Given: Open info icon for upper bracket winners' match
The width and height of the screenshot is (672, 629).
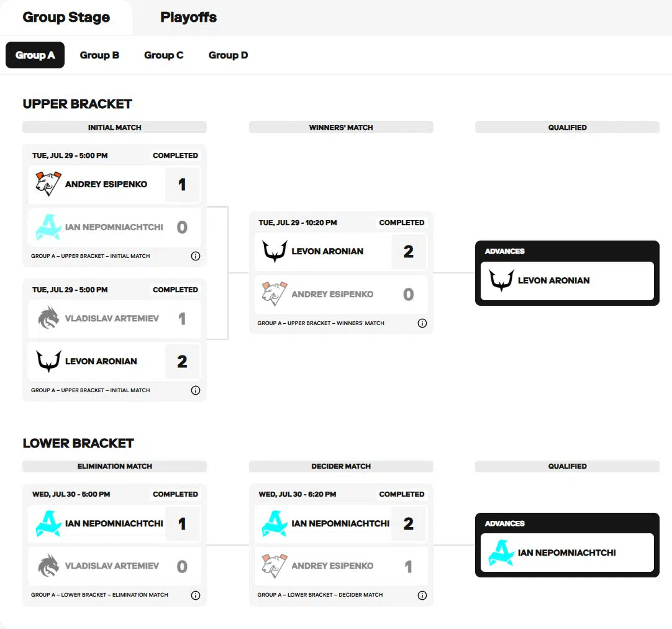Looking at the screenshot, I should [422, 323].
